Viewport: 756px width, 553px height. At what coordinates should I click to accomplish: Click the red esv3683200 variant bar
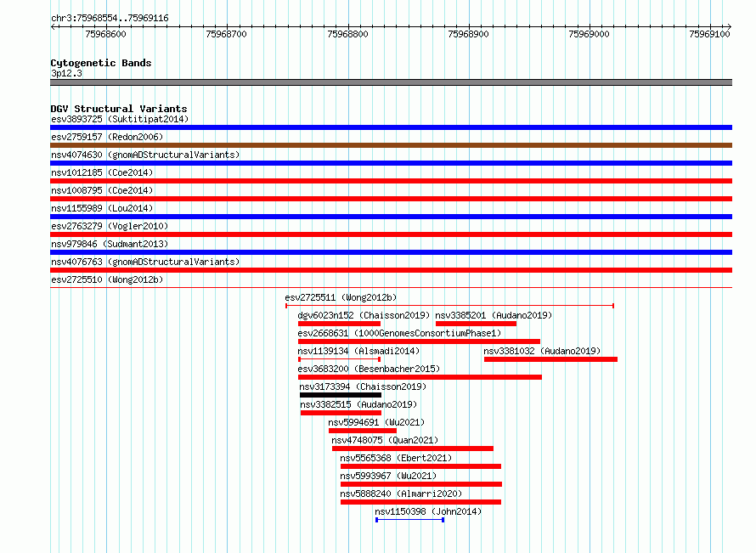[x=420, y=377]
